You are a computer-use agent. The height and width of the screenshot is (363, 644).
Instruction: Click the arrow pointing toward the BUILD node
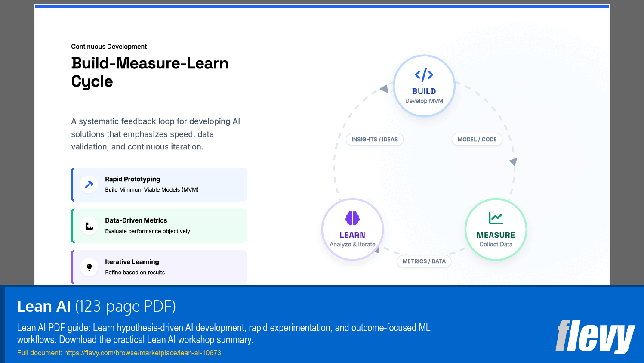click(x=383, y=88)
